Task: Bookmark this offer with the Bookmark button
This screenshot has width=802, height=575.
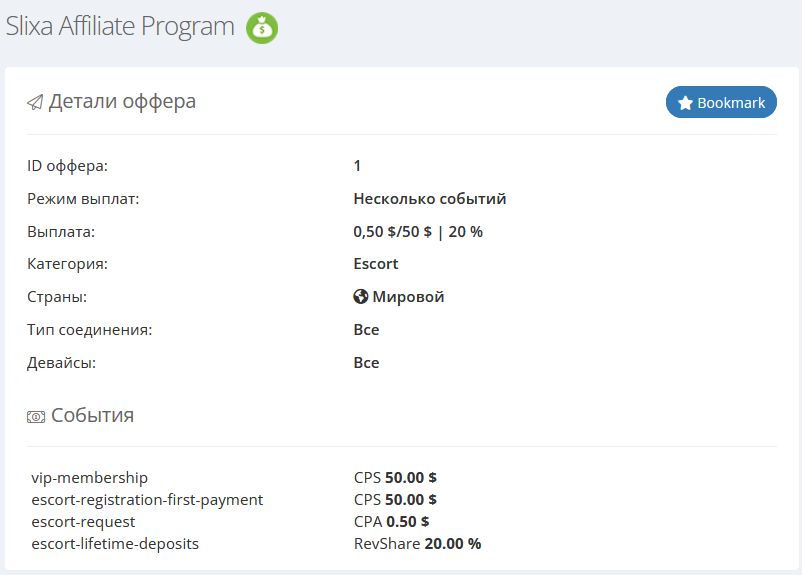Action: 721,102
